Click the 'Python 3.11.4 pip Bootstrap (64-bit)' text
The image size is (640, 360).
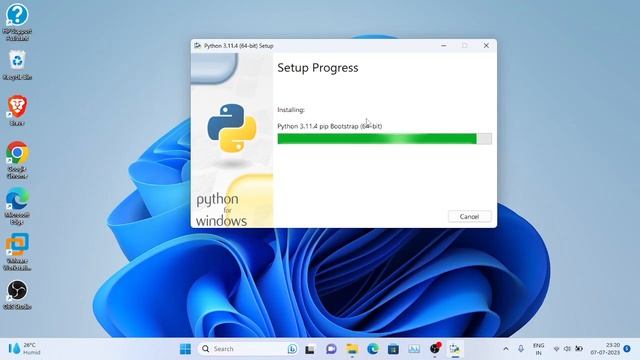(x=329, y=126)
